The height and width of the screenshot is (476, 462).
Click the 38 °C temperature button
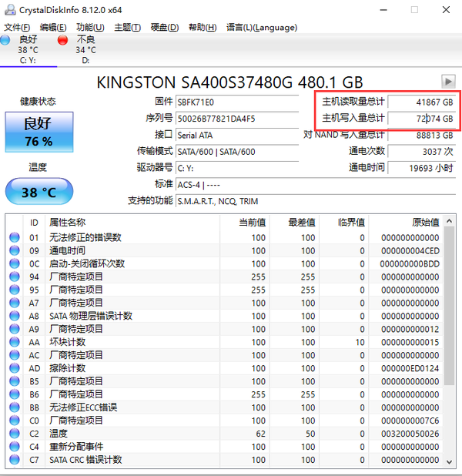pyautogui.click(x=38, y=192)
